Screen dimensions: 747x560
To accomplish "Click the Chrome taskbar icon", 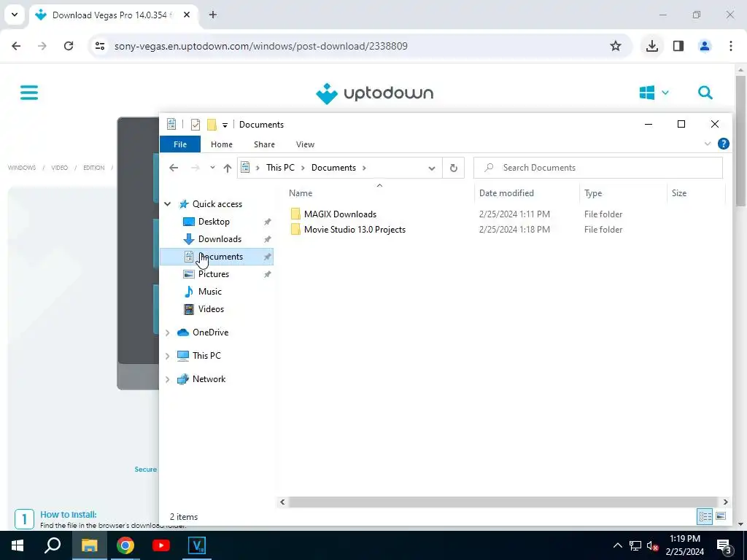I will pyautogui.click(x=125, y=545).
